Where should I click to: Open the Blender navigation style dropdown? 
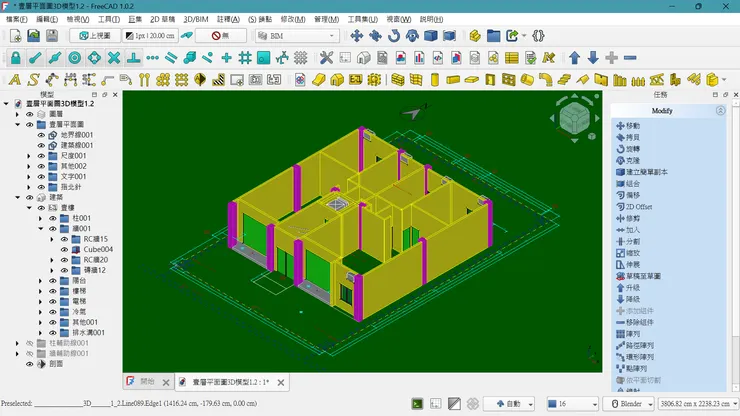click(628, 404)
